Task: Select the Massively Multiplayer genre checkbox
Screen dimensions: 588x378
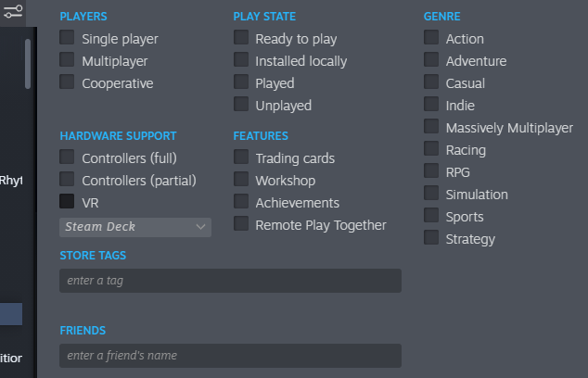Action: point(431,126)
